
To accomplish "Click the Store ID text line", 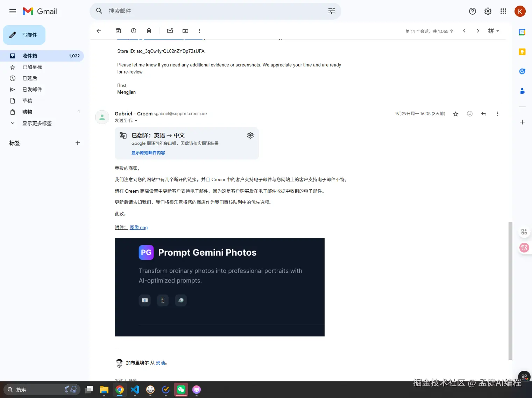I will (161, 51).
